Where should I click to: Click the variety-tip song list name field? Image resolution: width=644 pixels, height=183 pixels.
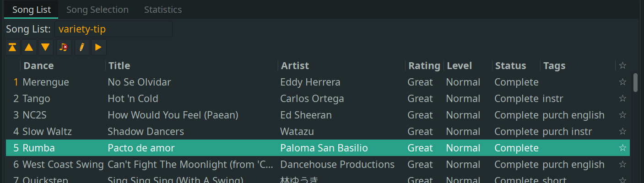[113, 29]
